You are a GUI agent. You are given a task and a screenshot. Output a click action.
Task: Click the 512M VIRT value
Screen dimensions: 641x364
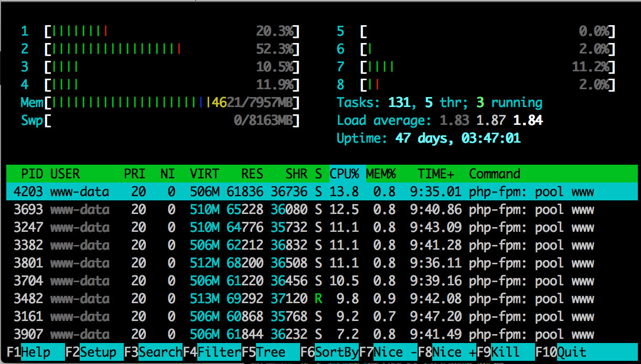pos(205,263)
